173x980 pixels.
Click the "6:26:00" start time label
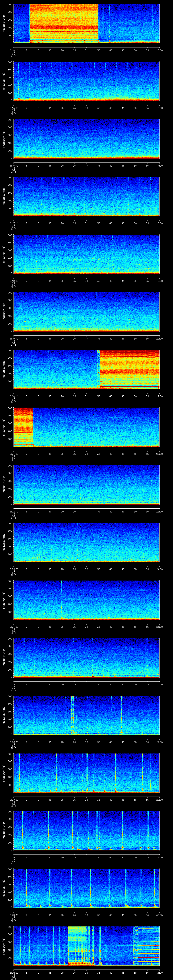tap(14, 742)
